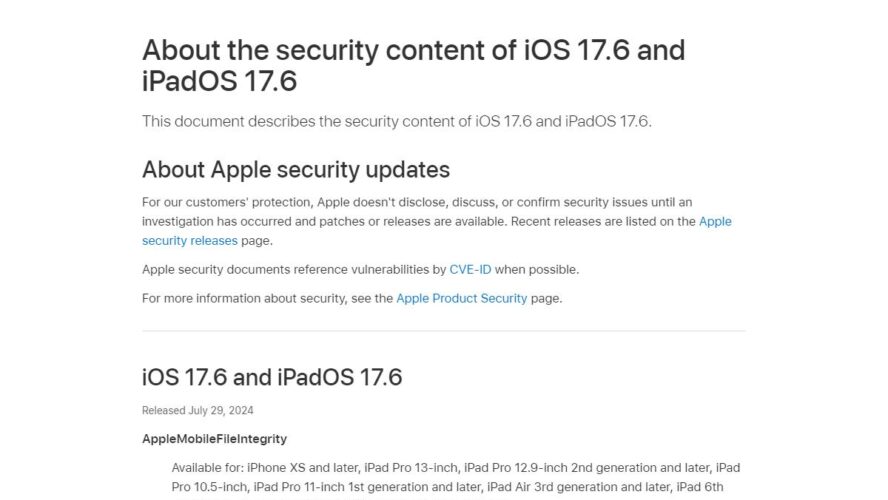The height and width of the screenshot is (500, 888).
Task: Click the 'Released July 29, 2024' date text
Action: click(x=198, y=411)
